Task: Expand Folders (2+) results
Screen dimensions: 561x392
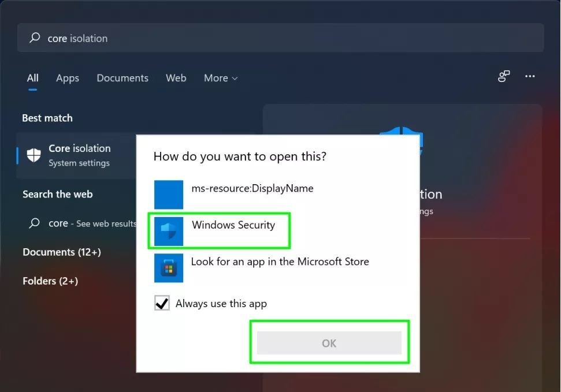Action: coord(50,281)
